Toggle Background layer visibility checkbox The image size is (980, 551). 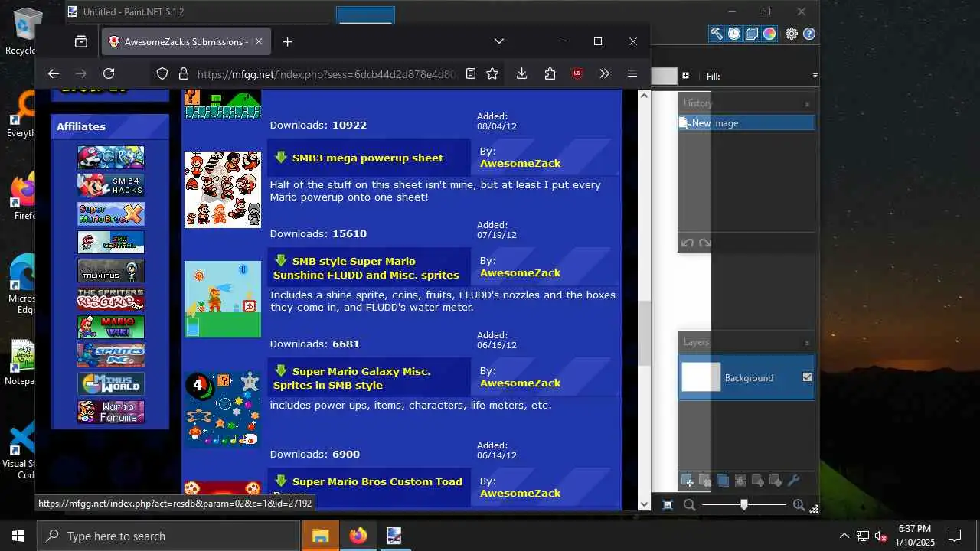[x=807, y=377]
